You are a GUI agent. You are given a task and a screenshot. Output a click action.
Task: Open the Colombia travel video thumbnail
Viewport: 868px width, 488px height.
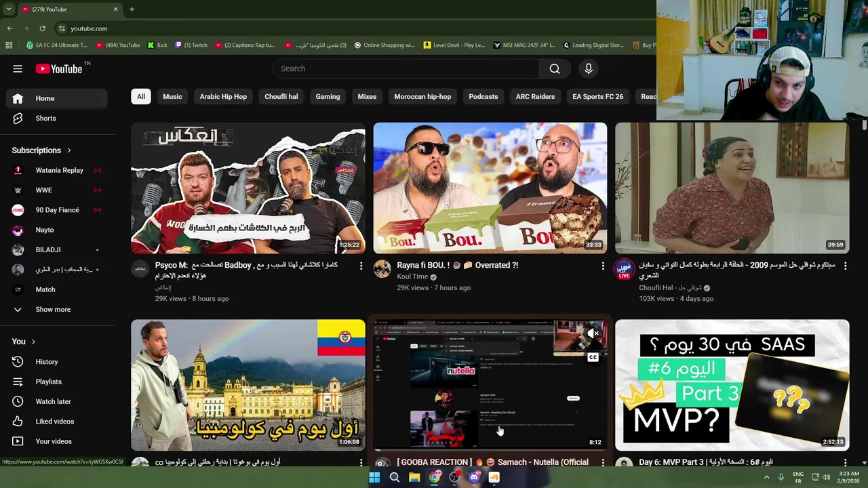tap(248, 385)
